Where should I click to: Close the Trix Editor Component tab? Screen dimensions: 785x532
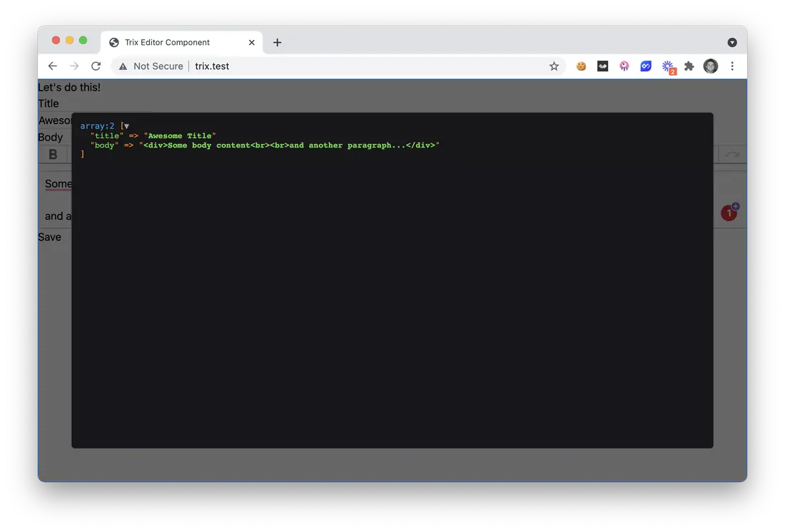(251, 43)
